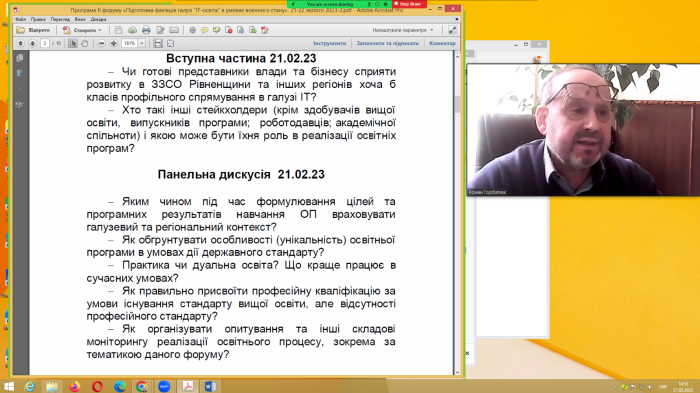Open the Create (Створити) dropdown
The image size is (700, 393).
click(82, 30)
